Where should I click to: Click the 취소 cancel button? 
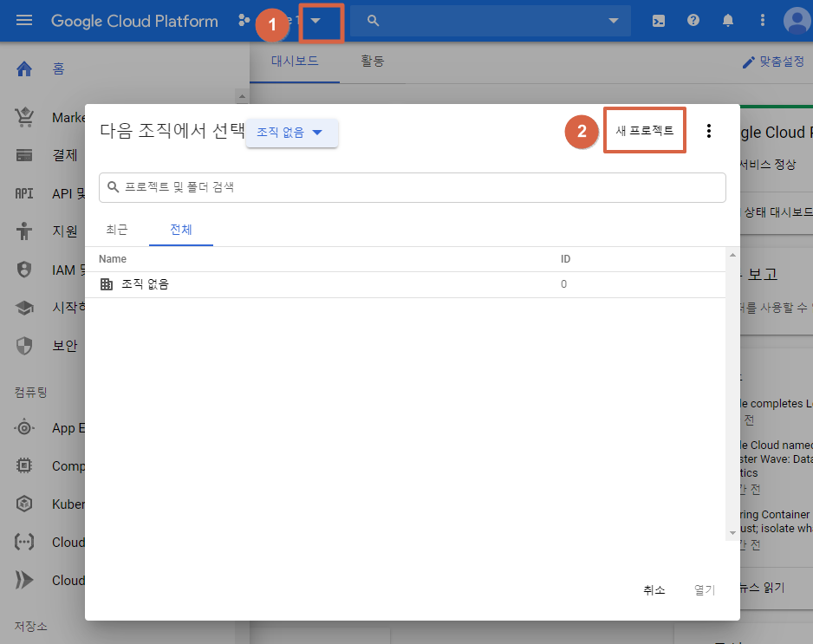coord(654,590)
